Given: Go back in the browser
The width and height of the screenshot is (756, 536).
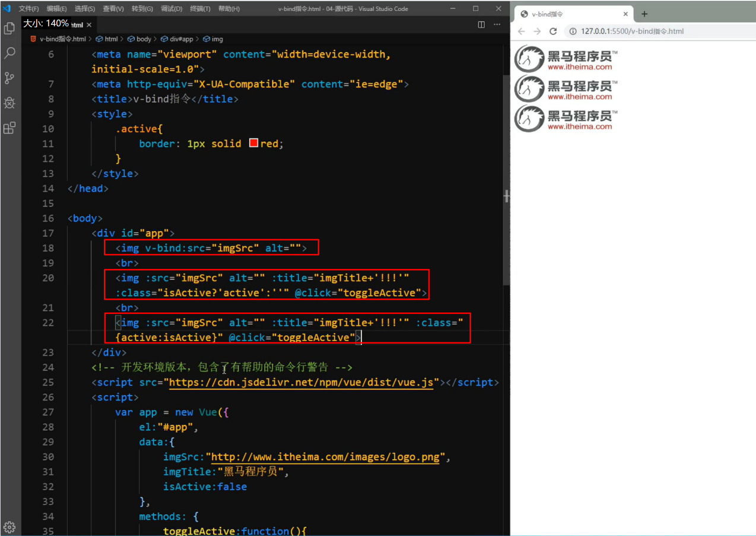Looking at the screenshot, I should click(x=521, y=31).
